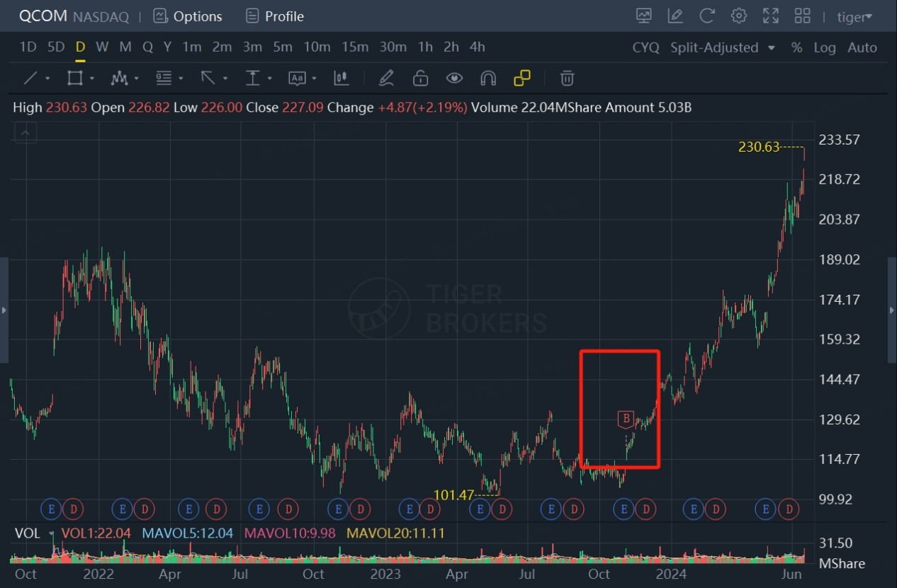Select the 1h interval
The image size is (897, 588).
click(425, 47)
